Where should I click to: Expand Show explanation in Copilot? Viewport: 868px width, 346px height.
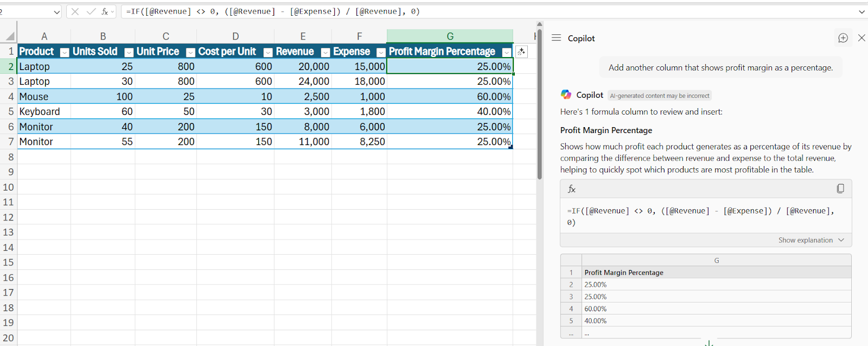811,240
